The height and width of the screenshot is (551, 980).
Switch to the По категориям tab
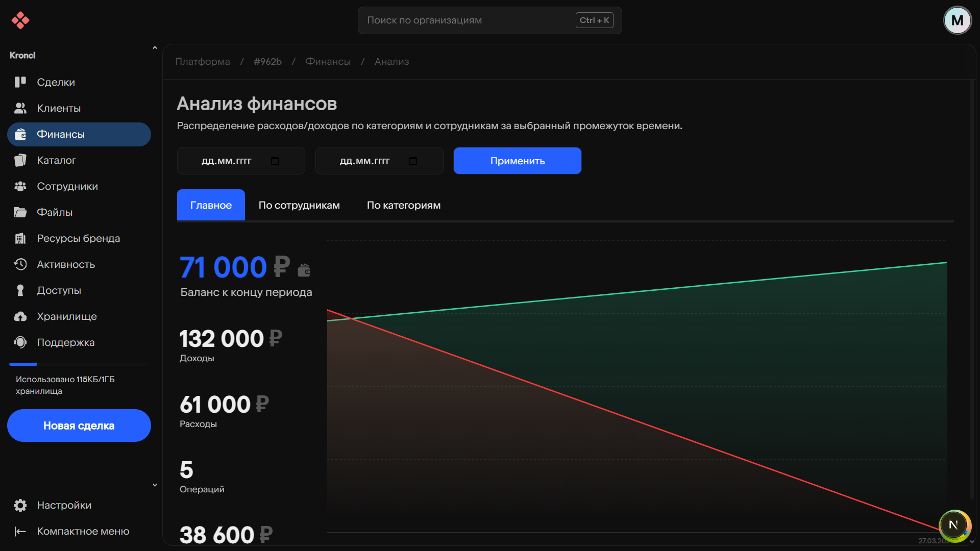(403, 205)
